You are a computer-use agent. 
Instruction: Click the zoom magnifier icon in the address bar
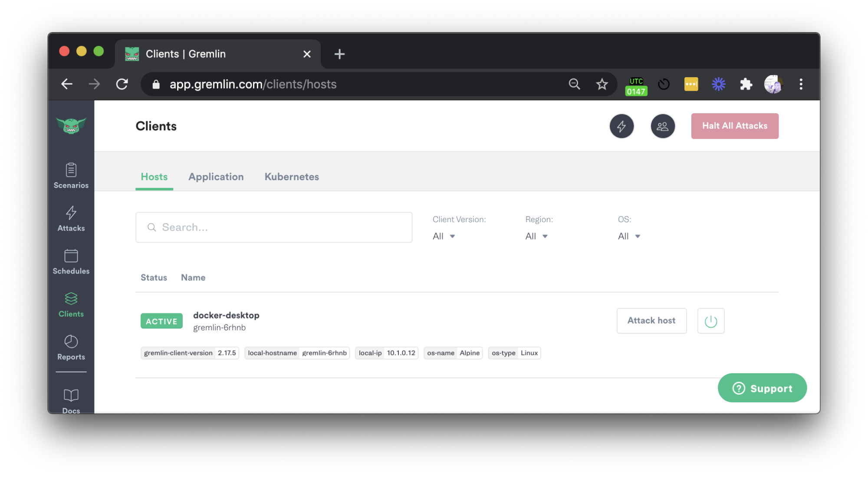click(574, 84)
